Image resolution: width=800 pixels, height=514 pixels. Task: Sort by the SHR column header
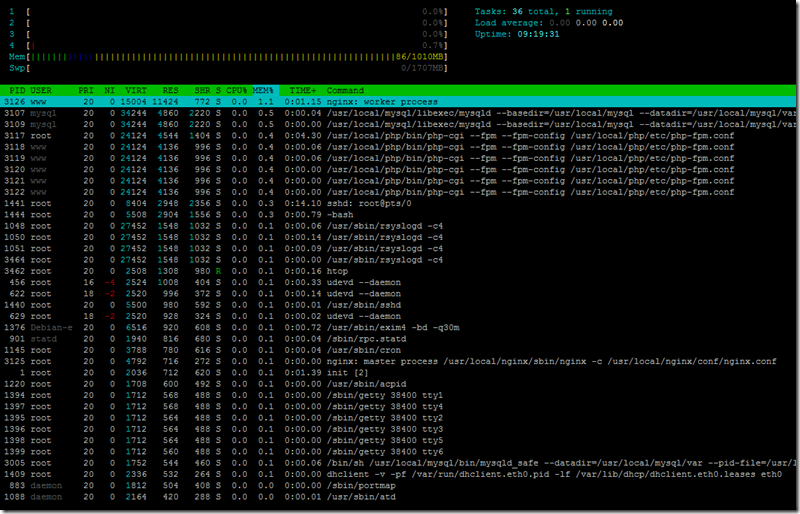(202, 90)
